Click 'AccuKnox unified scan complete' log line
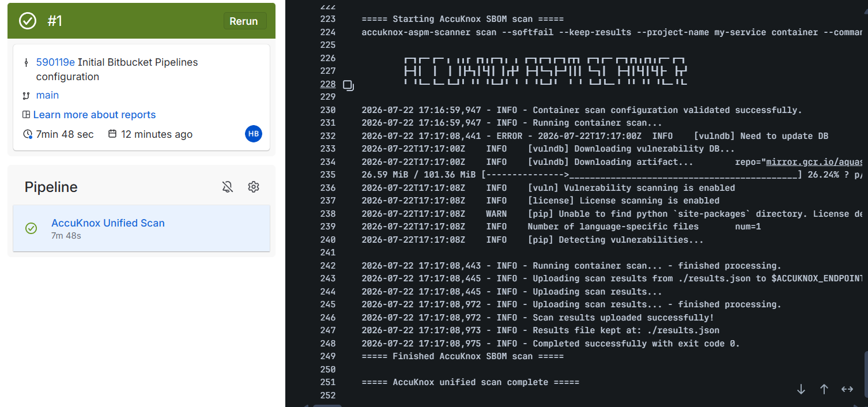 470,382
